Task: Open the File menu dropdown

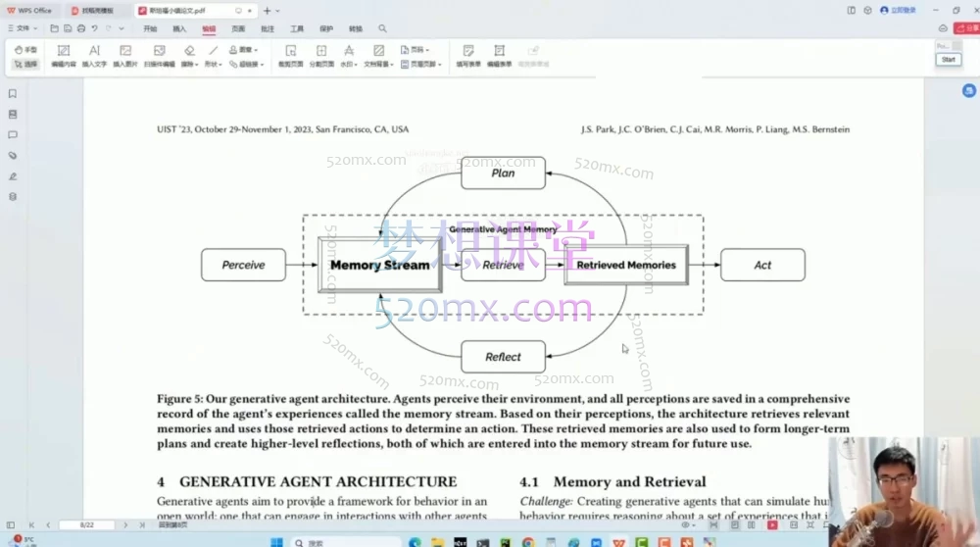Action: [x=23, y=28]
